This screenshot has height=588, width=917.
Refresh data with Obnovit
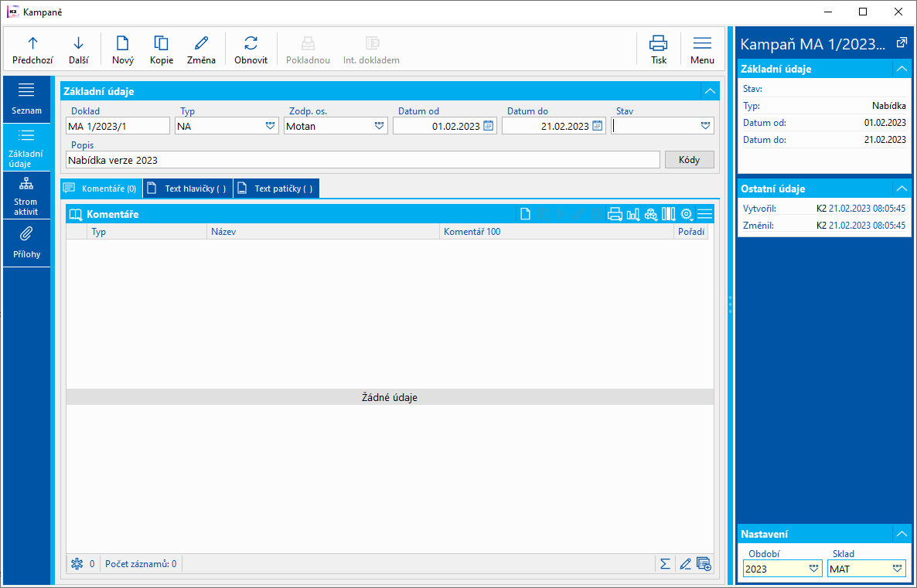coord(251,49)
